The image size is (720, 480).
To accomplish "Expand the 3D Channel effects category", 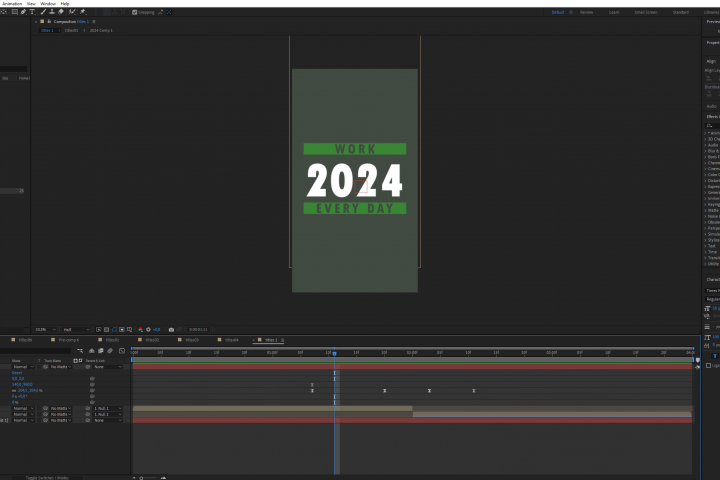I will click(705, 139).
